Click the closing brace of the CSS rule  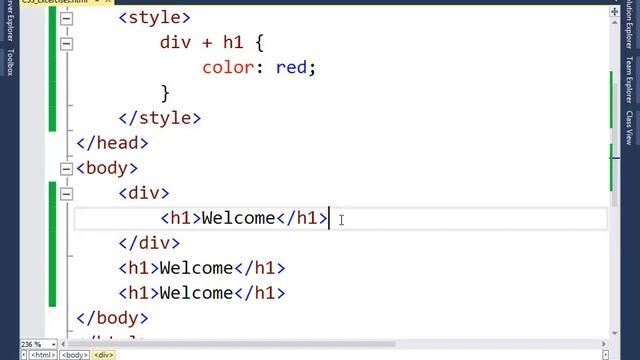click(165, 93)
